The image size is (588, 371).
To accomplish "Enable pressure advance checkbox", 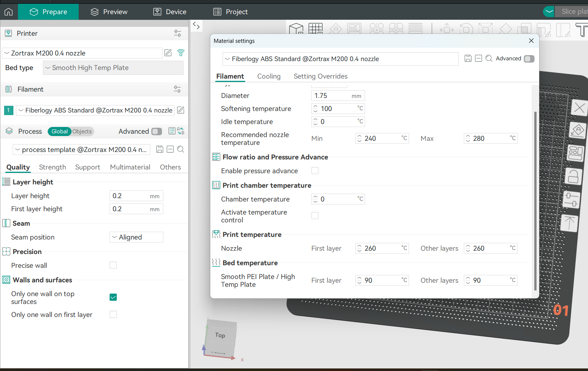I will [x=315, y=171].
